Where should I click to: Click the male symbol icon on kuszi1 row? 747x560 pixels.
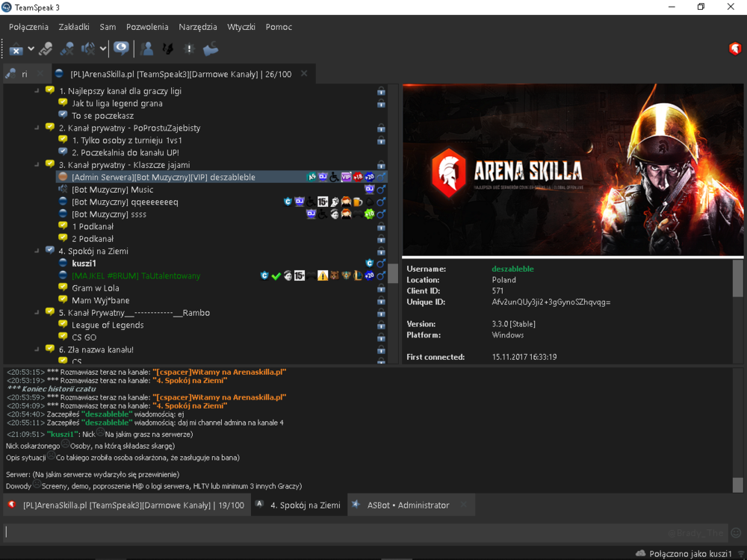click(381, 264)
